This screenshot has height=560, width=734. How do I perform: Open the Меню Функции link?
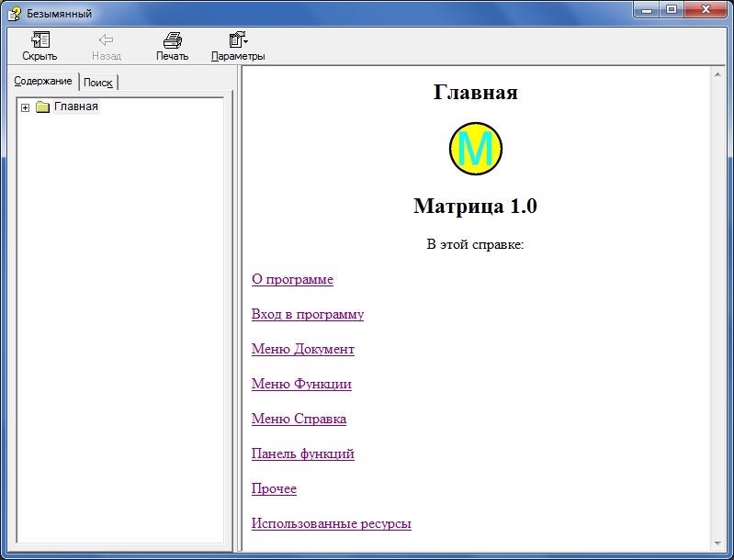pos(301,384)
